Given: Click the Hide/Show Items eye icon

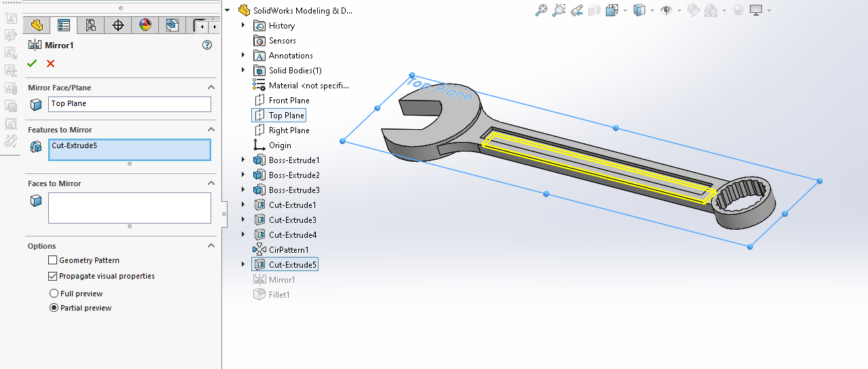Looking at the screenshot, I should (666, 10).
